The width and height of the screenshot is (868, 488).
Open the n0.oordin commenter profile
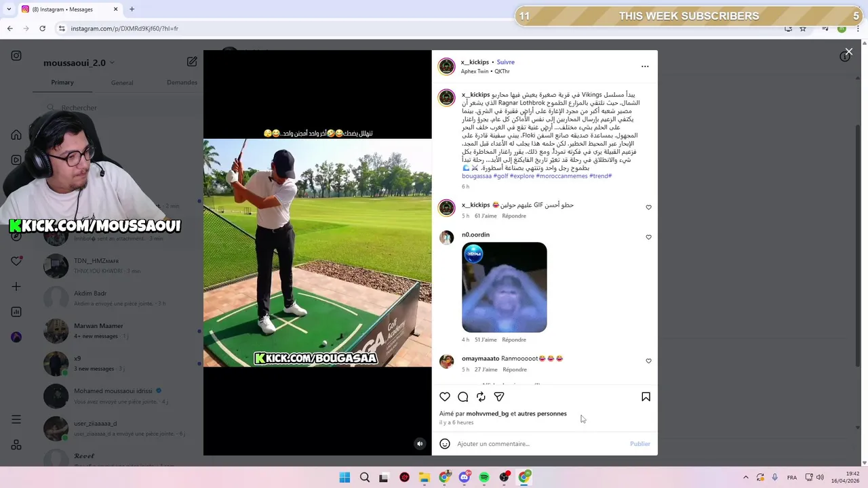click(475, 235)
